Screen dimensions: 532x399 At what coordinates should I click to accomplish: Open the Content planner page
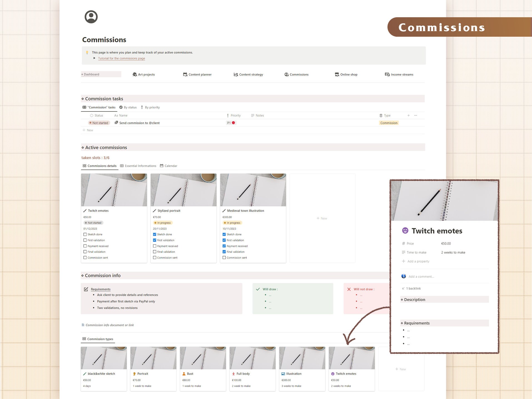pos(200,74)
